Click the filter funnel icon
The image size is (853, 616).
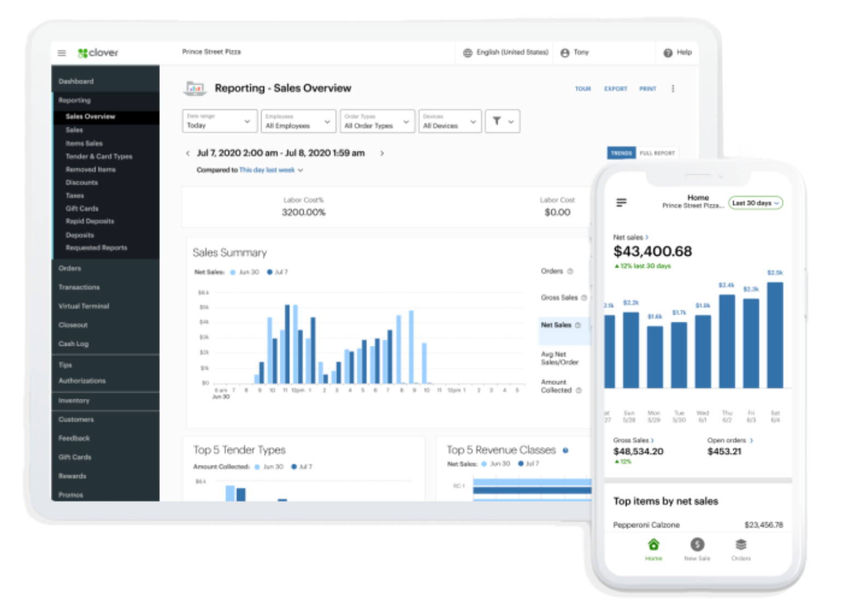click(497, 121)
